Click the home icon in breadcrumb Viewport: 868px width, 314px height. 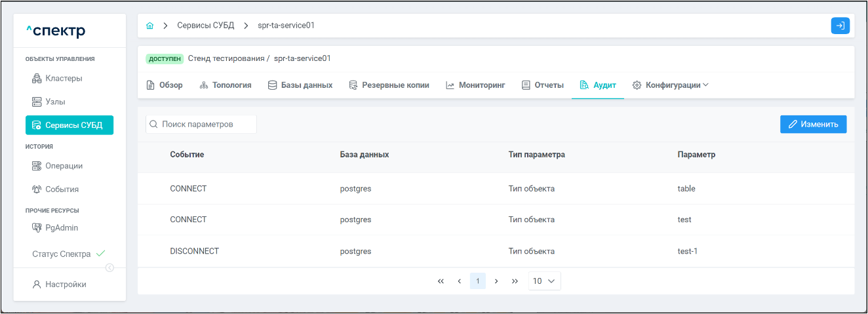150,26
